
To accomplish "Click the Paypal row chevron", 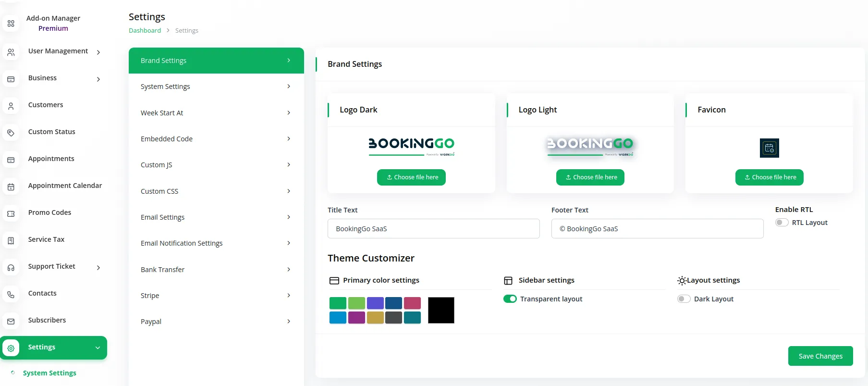I will point(289,322).
